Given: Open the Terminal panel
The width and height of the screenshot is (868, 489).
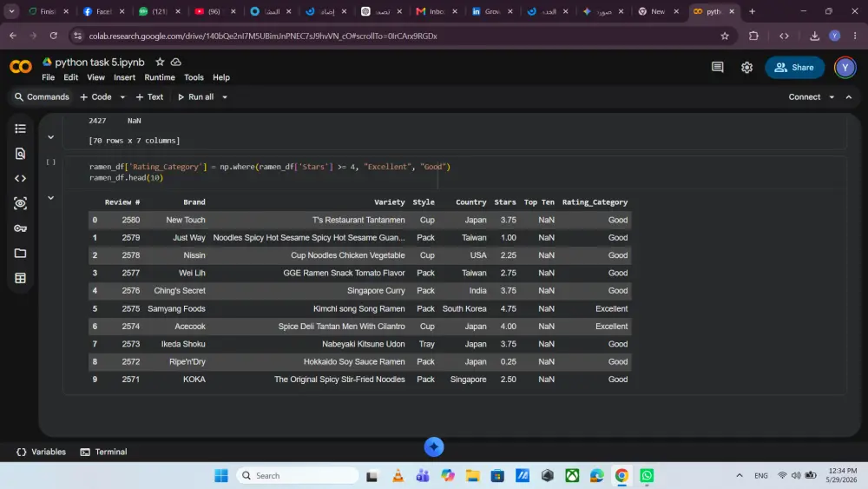Looking at the screenshot, I should [x=104, y=452].
